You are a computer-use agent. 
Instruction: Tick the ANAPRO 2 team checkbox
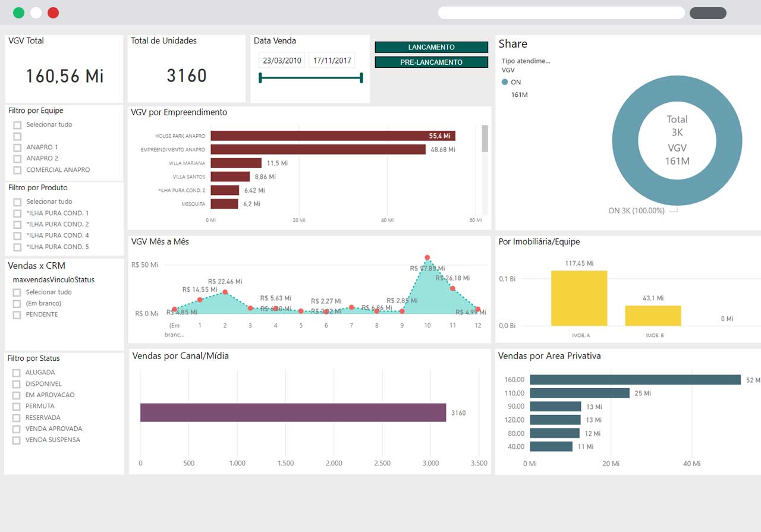17,159
